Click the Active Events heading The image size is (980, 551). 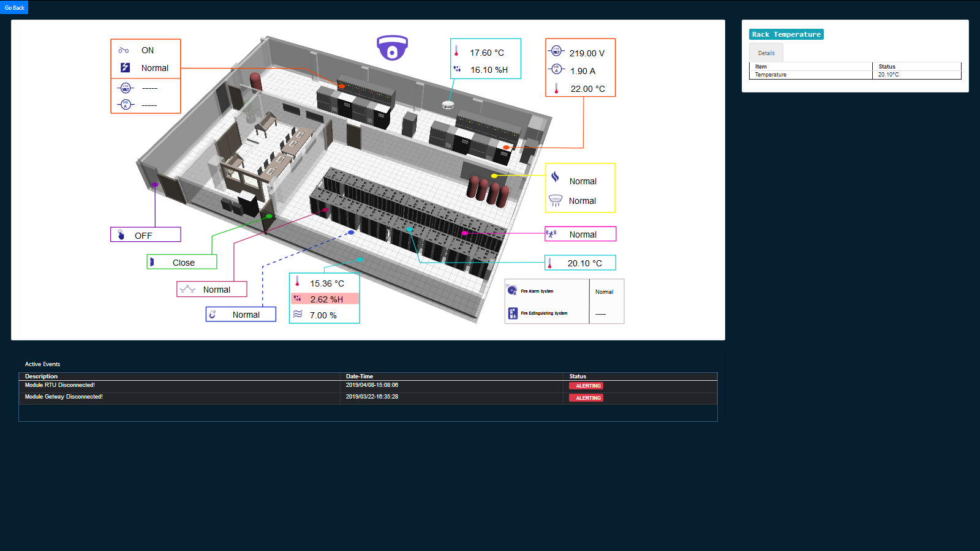(42, 364)
